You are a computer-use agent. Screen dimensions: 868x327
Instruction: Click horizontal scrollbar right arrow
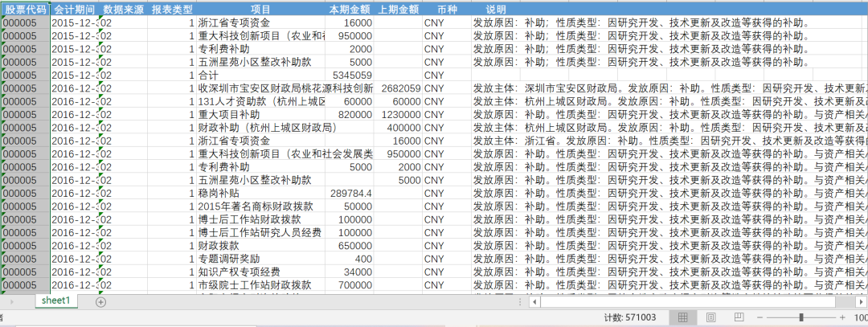pos(862,302)
